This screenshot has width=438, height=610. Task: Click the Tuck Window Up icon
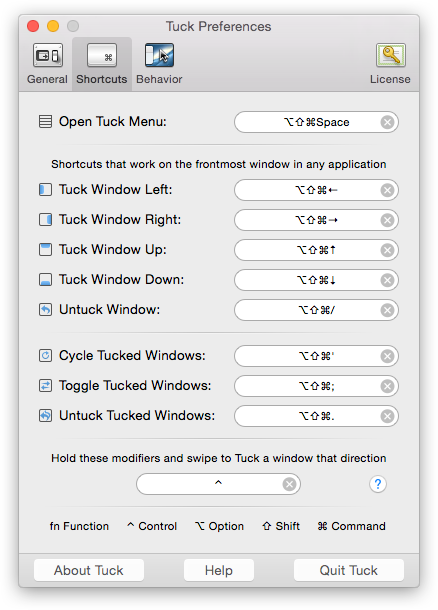point(46,249)
